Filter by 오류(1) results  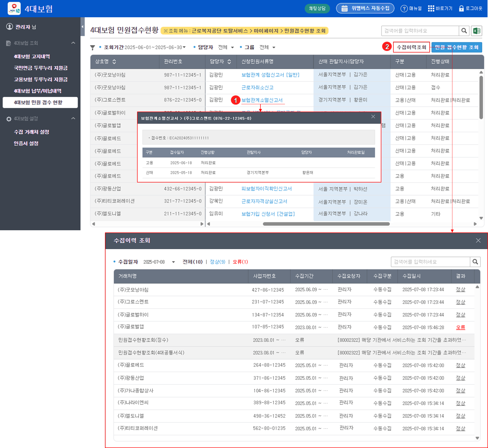point(240,262)
